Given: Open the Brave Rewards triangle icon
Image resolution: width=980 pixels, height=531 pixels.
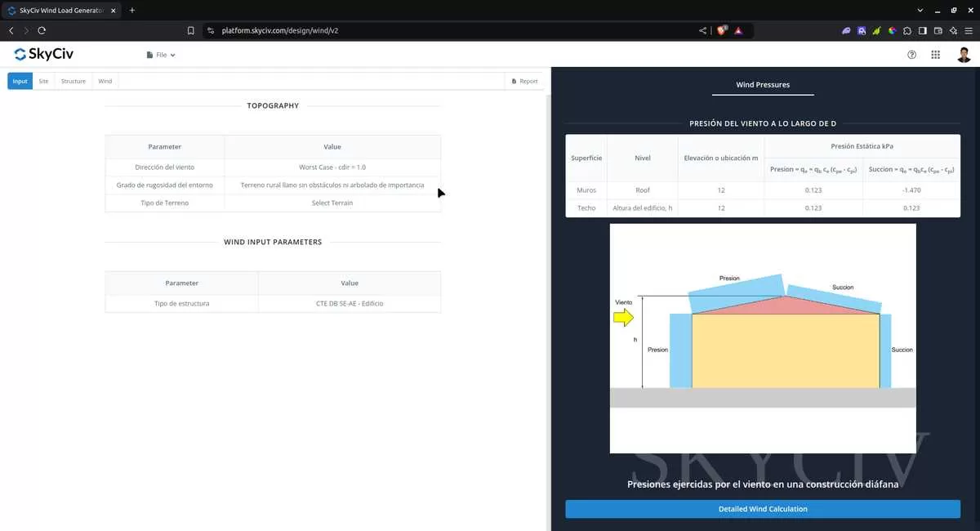Looking at the screenshot, I should (x=738, y=30).
